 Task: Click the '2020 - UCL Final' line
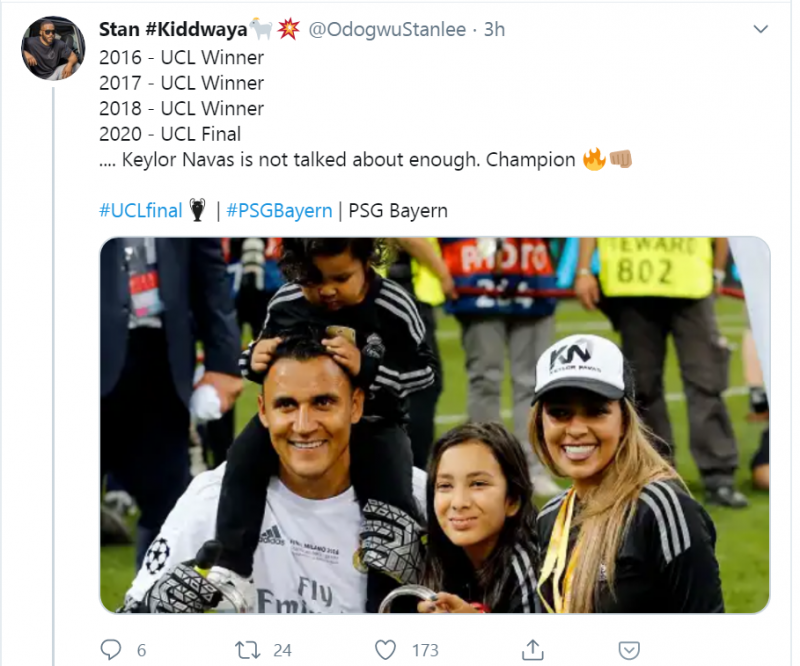click(x=170, y=134)
